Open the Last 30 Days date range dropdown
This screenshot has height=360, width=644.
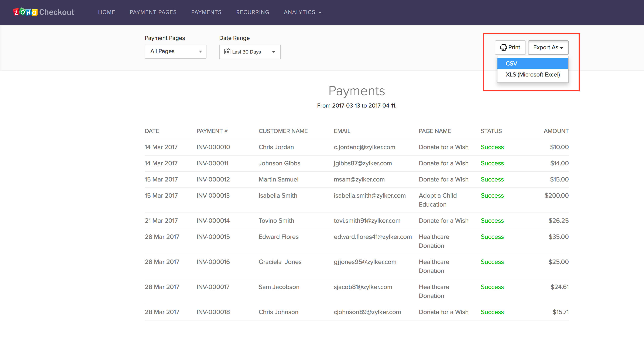(x=250, y=52)
